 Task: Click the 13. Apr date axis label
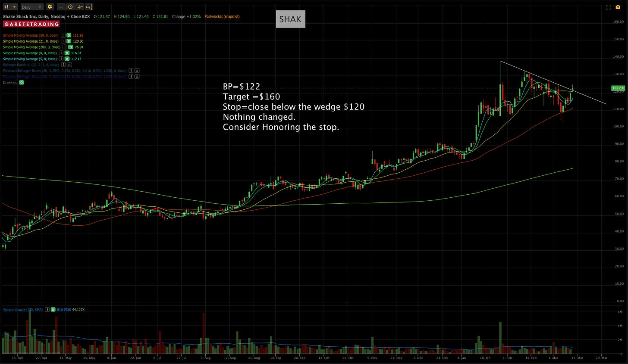click(x=18, y=358)
